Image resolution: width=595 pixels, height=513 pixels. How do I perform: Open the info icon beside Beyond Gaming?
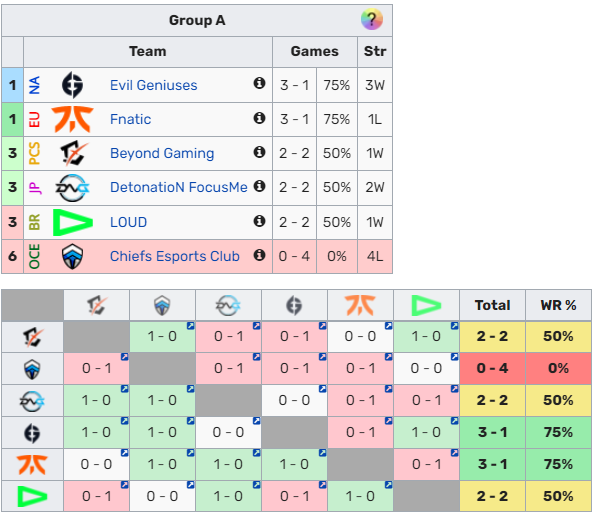(259, 152)
